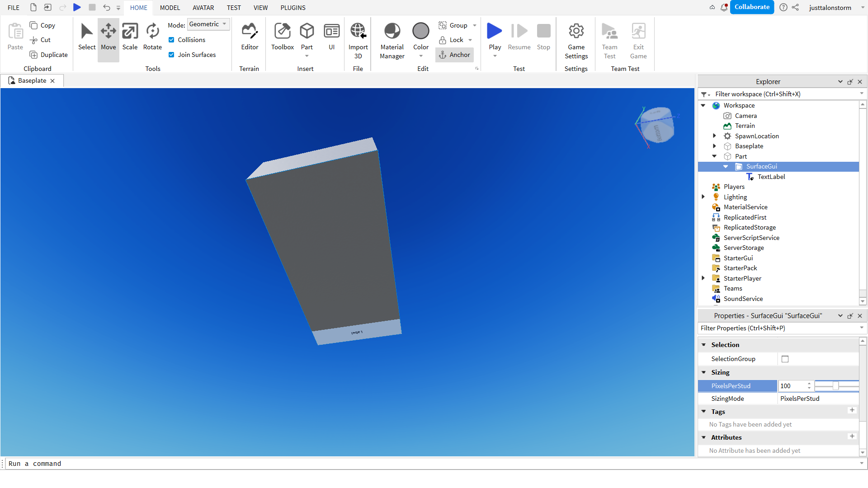Open the Toolbox

point(282,38)
